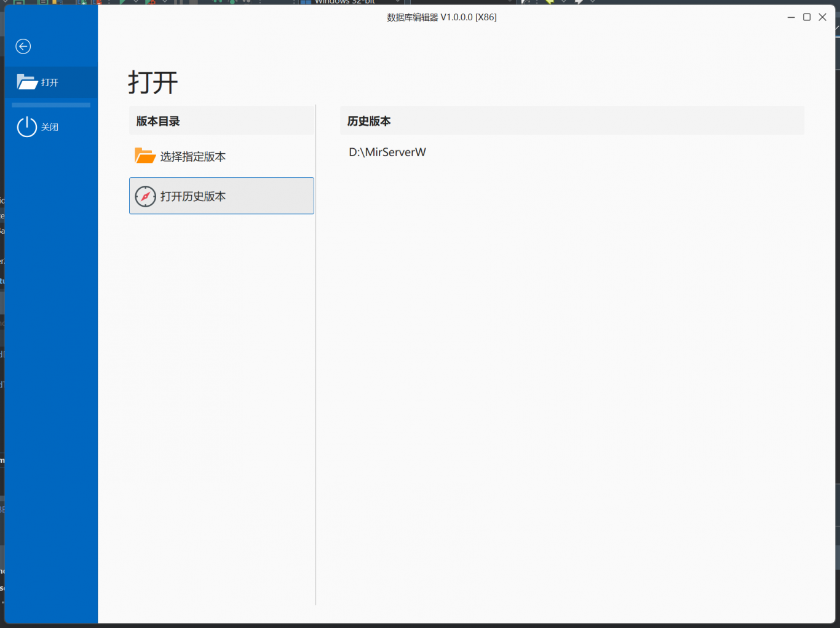
Task: Maximize the 数据库编辑器 window
Action: (807, 17)
